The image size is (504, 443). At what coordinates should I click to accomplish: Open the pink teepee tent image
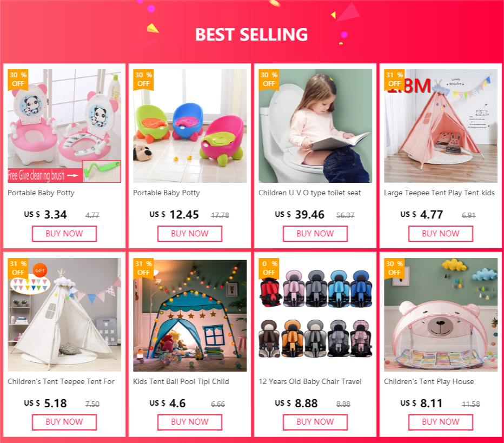[440, 126]
